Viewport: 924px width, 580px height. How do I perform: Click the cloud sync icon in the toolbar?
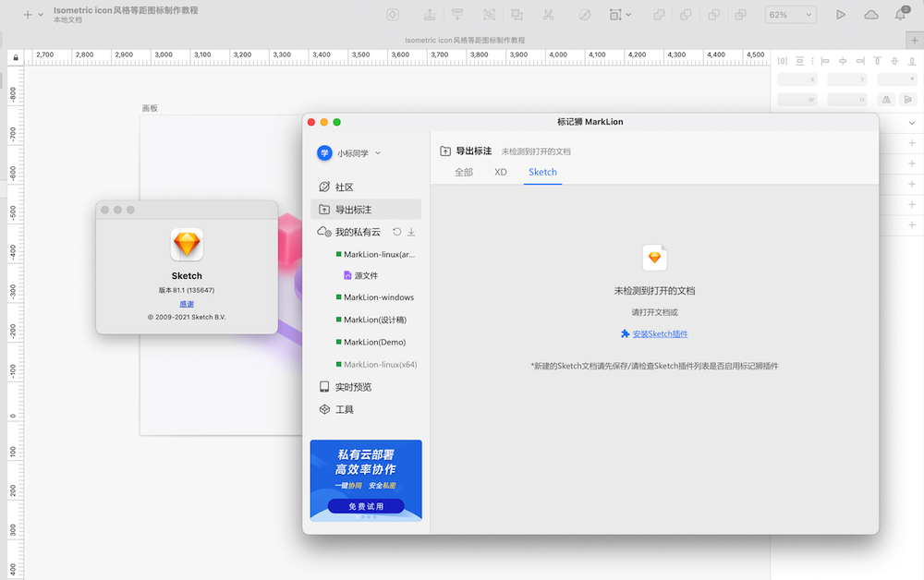(x=869, y=15)
